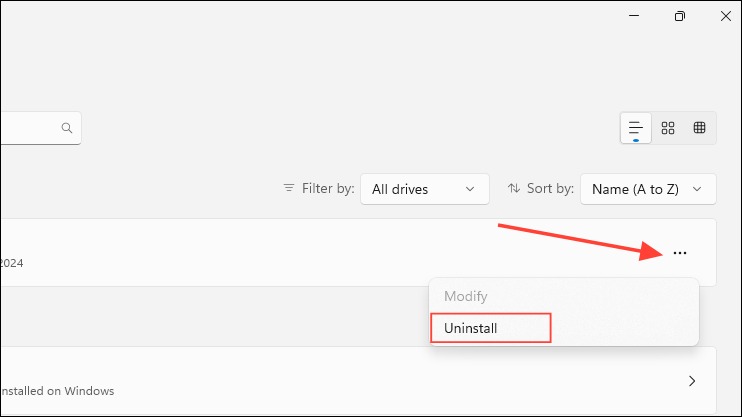Click the Filter by lines icon

289,188
